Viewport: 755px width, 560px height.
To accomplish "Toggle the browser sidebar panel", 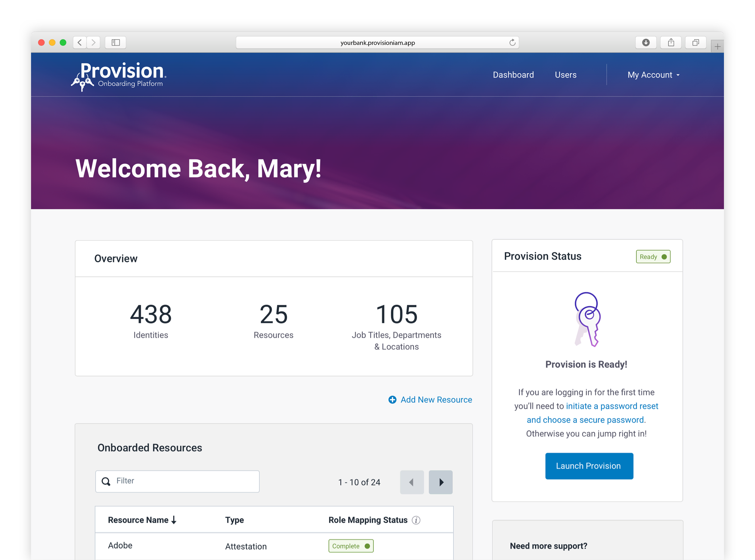I will point(115,42).
